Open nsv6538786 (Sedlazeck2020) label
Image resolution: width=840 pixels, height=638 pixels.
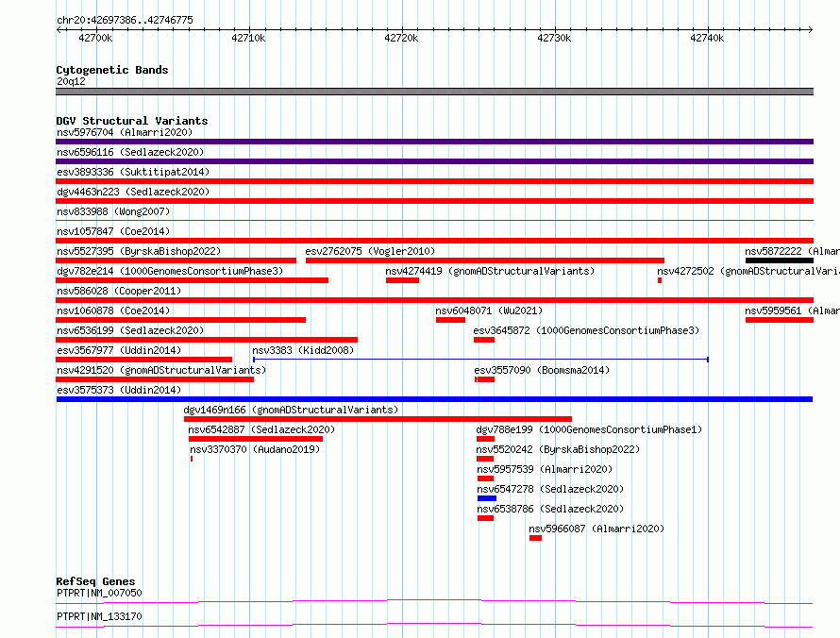[x=550, y=509]
